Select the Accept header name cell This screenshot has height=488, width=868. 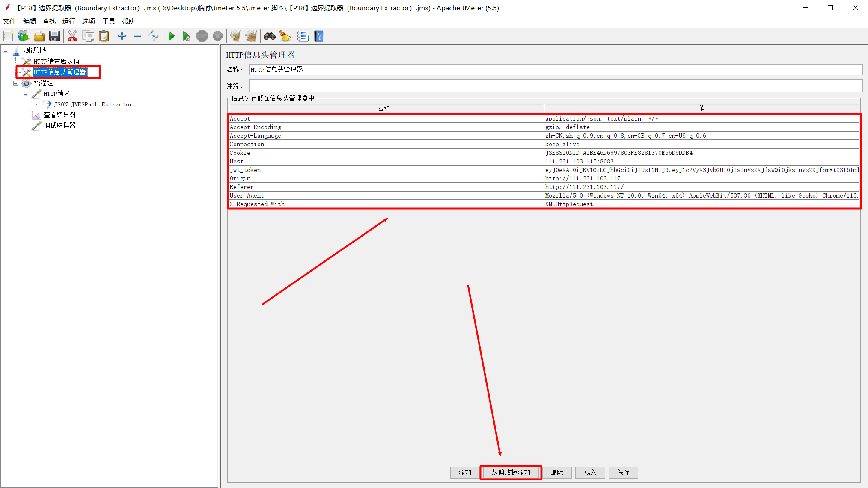click(386, 119)
